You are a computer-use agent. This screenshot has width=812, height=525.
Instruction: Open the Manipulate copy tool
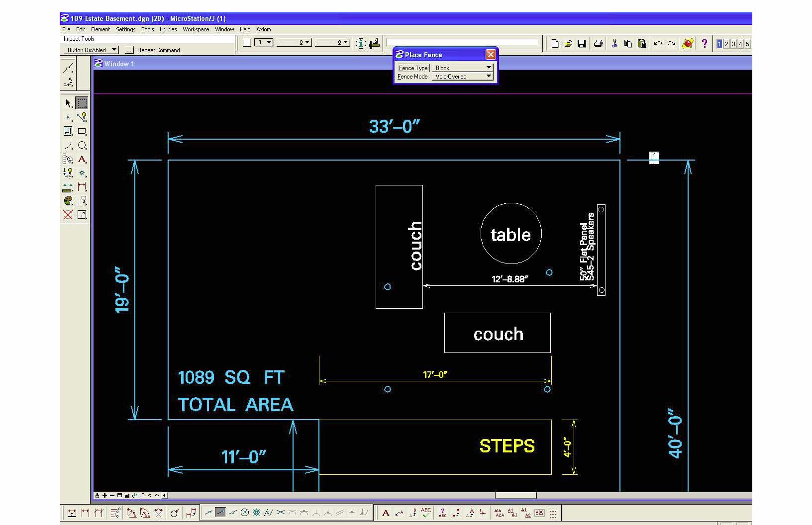[82, 201]
